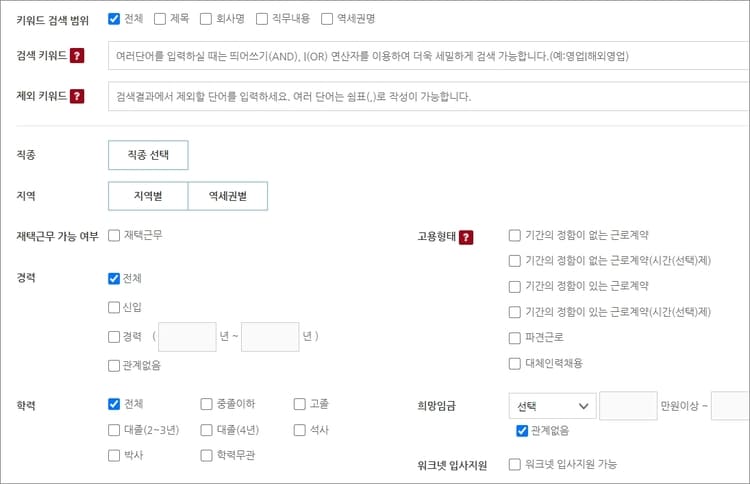Click help icon beside 고용형태
The image size is (750, 484).
[466, 237]
